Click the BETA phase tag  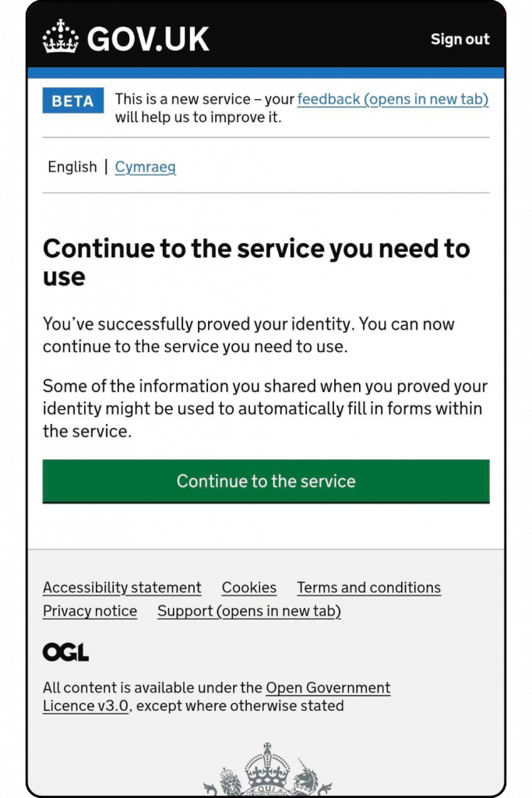(72, 101)
